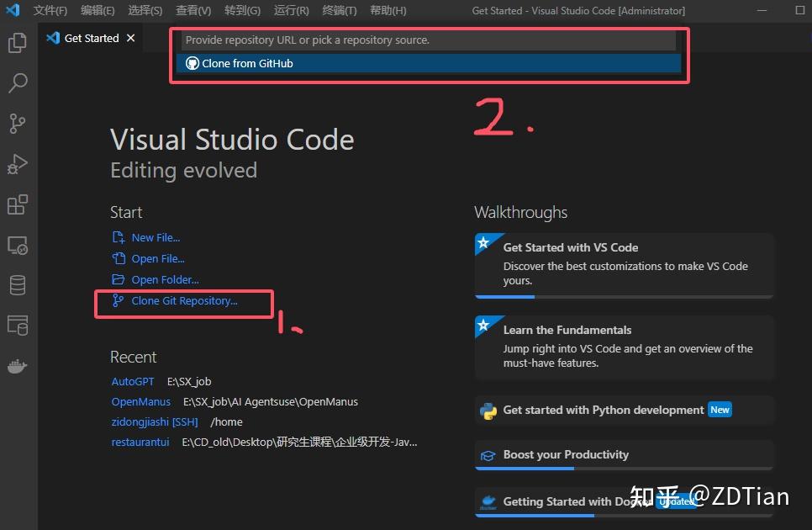Viewport: 812px width, 530px height.
Task: Open the Database view icon
Action: click(x=18, y=285)
